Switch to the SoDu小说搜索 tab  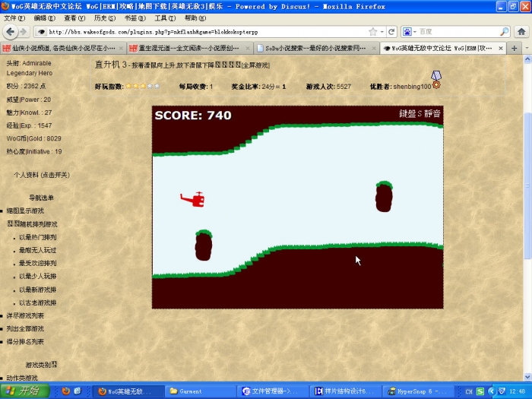[x=317, y=49]
